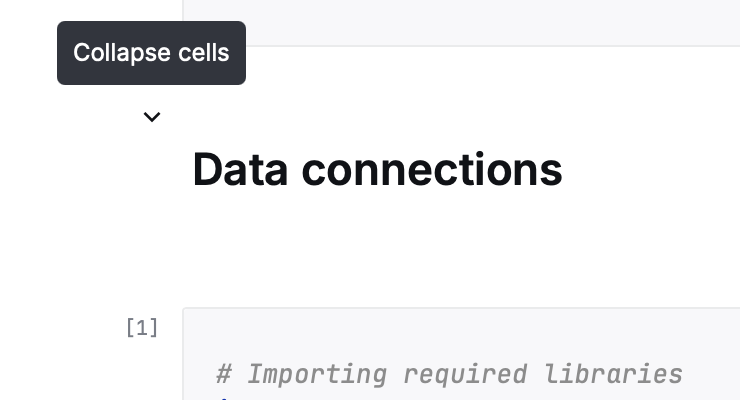This screenshot has height=400, width=740.
Task: Click the word required in the code comment
Action: (465, 374)
